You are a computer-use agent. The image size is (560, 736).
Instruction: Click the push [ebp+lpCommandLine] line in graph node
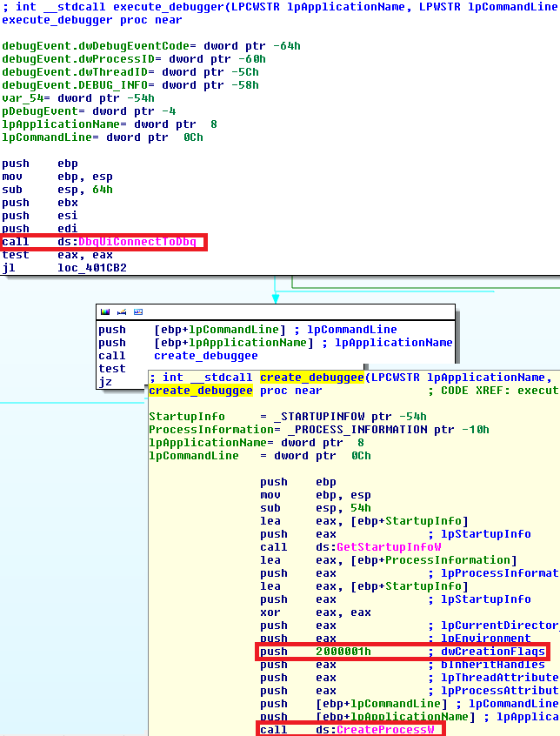(248, 330)
